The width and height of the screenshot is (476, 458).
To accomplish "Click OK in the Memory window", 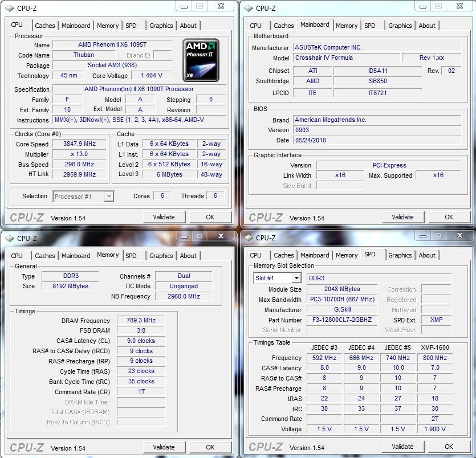I will click(x=210, y=447).
